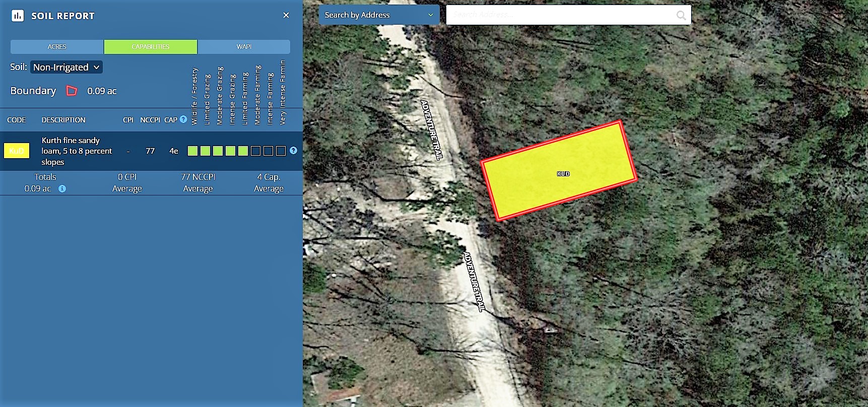The height and width of the screenshot is (407, 868).
Task: Switch to the Acres tab
Action: coord(57,46)
